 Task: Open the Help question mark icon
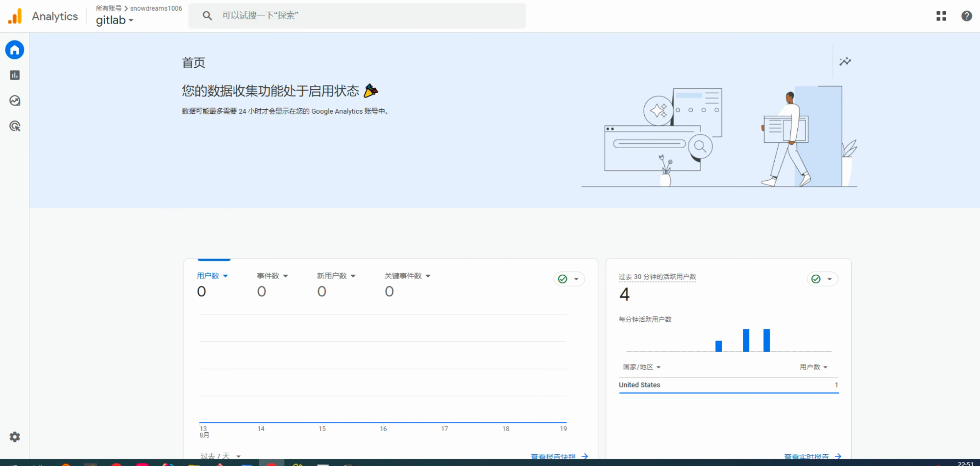pos(966,16)
